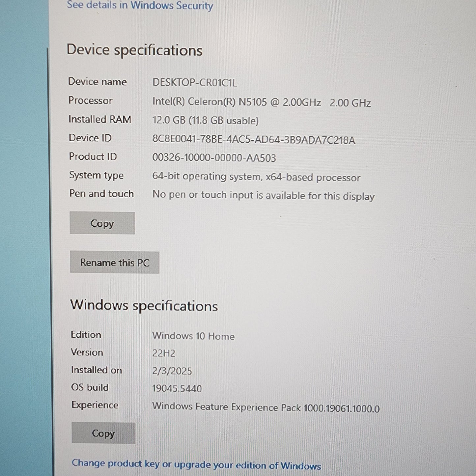Screen dimensions: 476x476
Task: Click the System type label
Action: pos(97,176)
